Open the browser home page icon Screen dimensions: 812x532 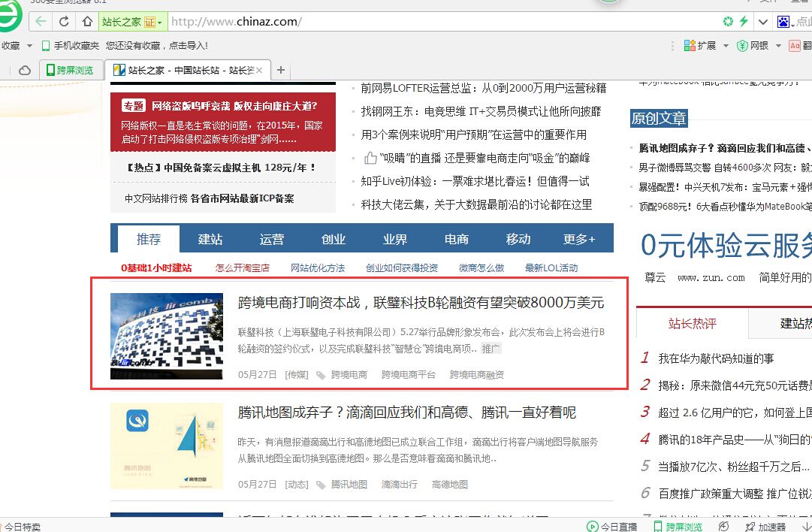point(87,22)
